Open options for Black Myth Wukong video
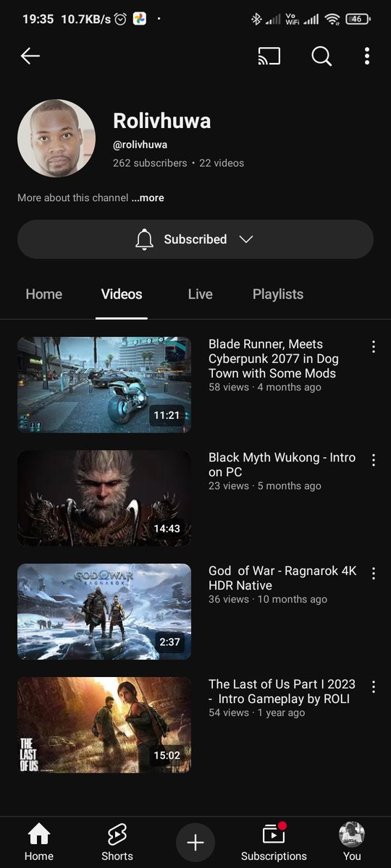This screenshot has height=868, width=391. tap(374, 460)
